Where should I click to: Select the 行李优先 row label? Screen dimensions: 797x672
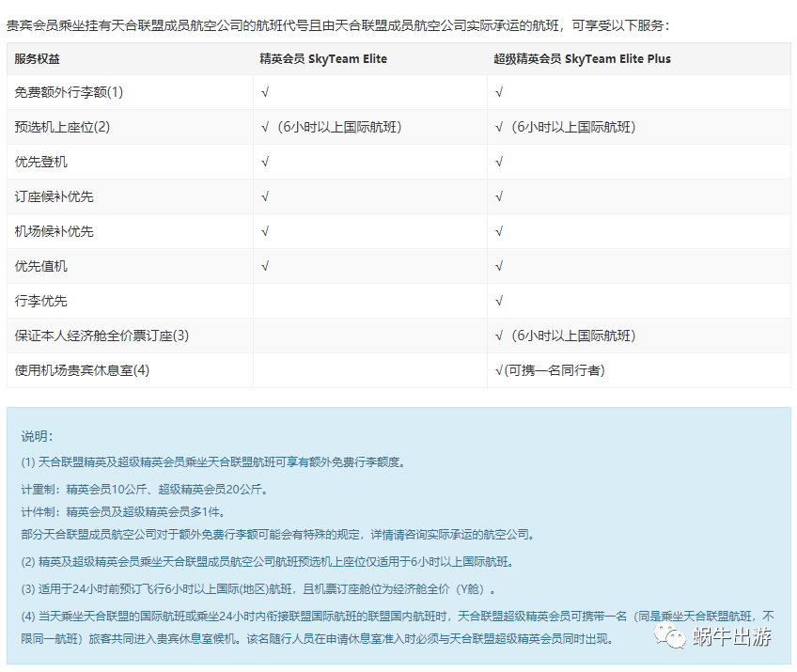click(40, 301)
